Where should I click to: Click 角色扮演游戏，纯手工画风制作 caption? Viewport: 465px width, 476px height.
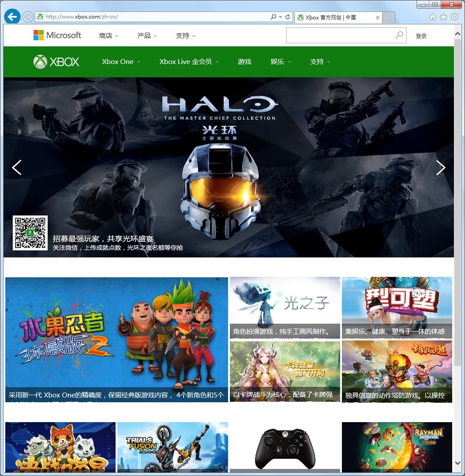click(281, 332)
